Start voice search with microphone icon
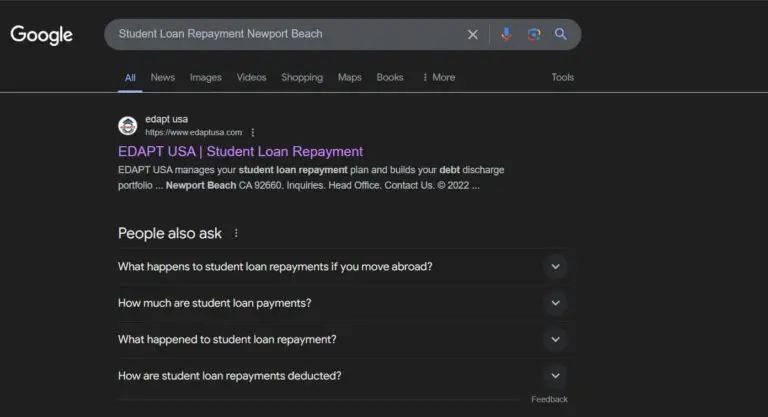Viewport: 768px width, 417px height. point(506,34)
